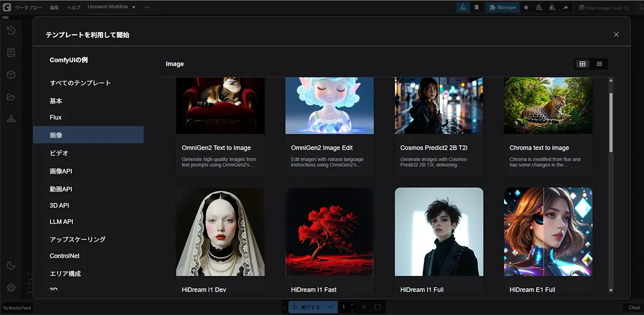Open OmniGen2 Text to Image cat thumbnail
This screenshot has width=644, height=315.
(x=220, y=106)
